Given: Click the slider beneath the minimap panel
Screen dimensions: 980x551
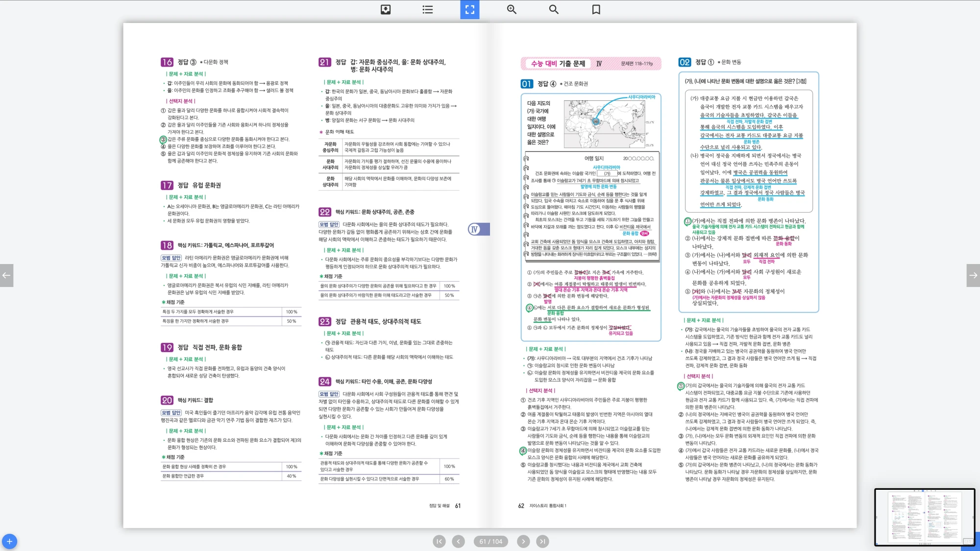Looking at the screenshot, I should (x=924, y=545).
